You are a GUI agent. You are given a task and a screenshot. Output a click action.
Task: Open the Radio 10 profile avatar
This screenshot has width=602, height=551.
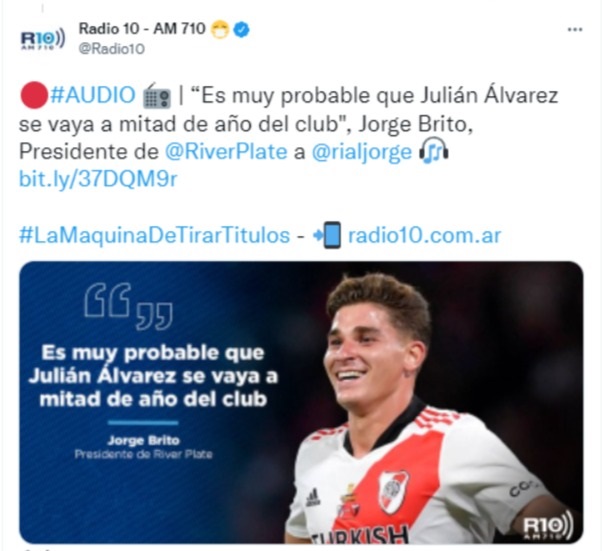(43, 39)
